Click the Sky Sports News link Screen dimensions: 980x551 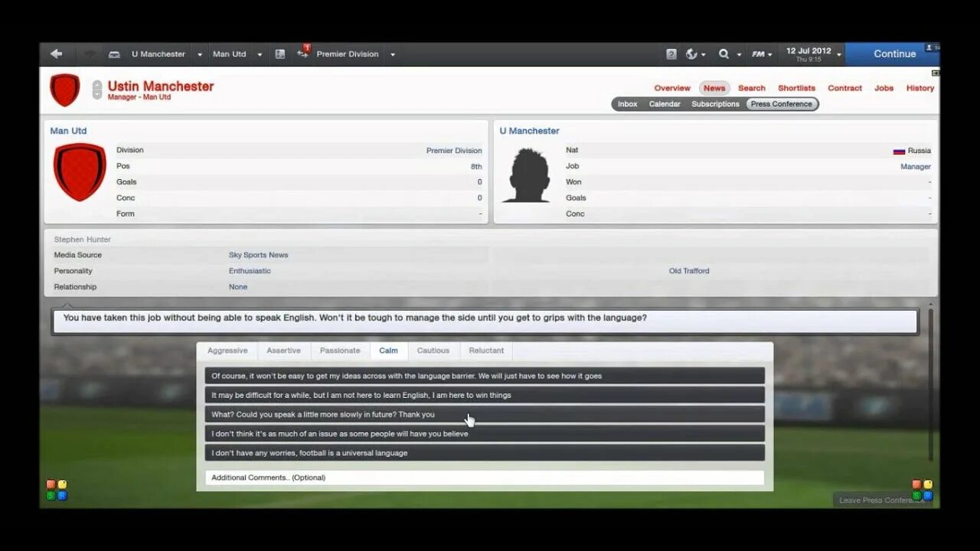pyautogui.click(x=259, y=255)
